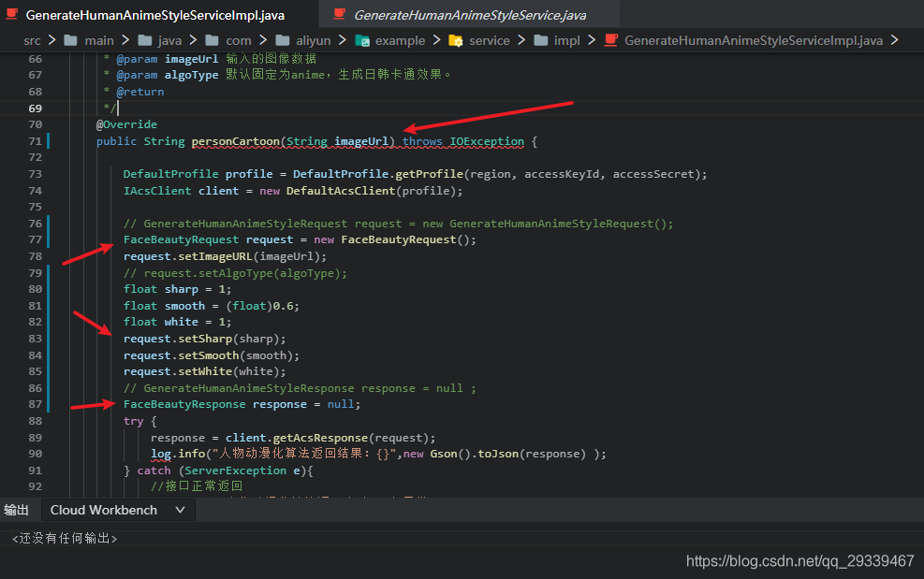
Task: Click the impl folder icon in breadcrumb
Action: [x=540, y=40]
